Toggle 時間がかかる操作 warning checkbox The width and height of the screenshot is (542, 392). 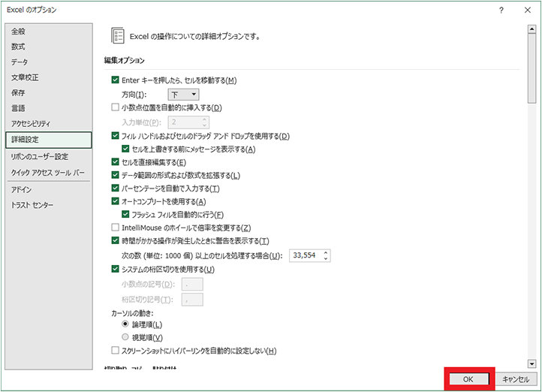coord(115,240)
